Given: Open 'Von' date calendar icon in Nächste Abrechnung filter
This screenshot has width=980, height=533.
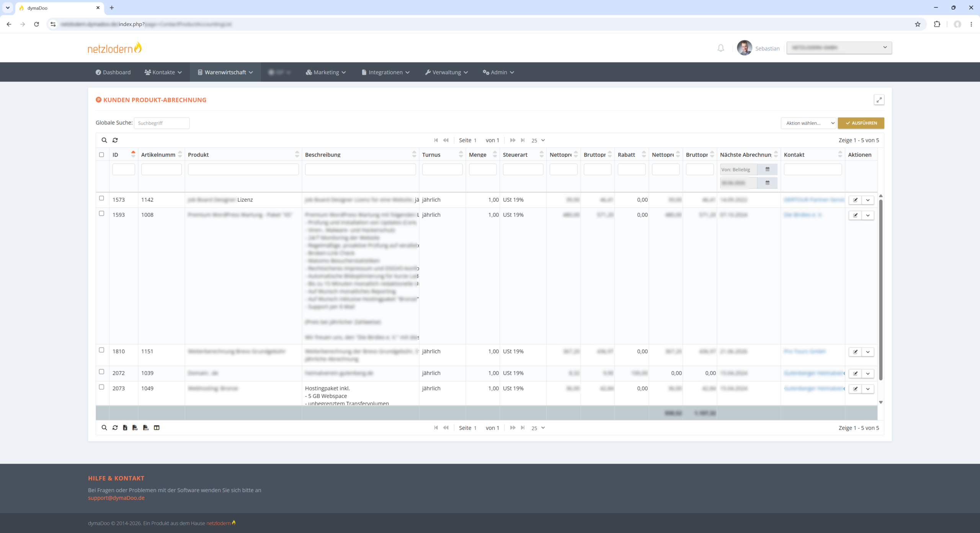Looking at the screenshot, I should click(x=767, y=169).
